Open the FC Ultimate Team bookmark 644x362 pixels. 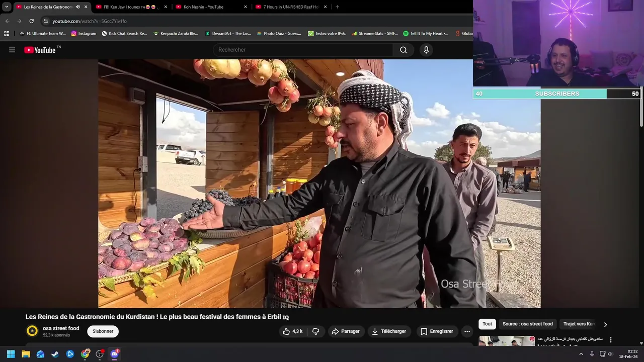click(x=42, y=34)
